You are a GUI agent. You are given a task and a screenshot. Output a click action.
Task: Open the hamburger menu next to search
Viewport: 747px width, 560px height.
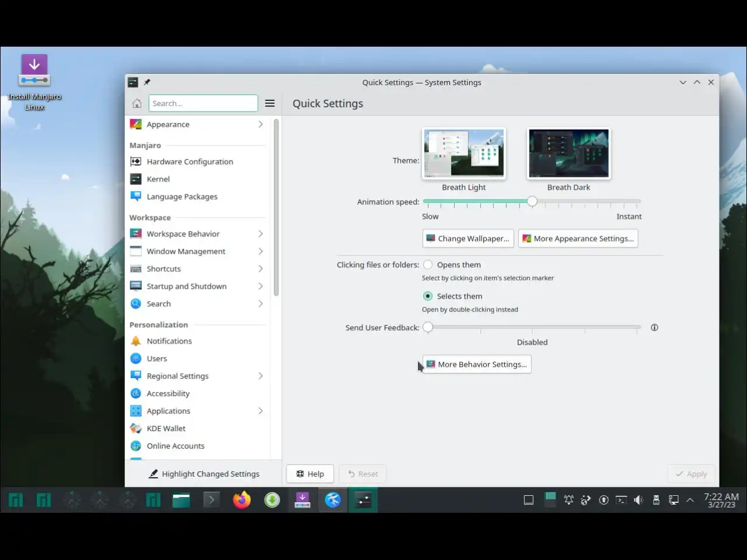[x=270, y=103]
